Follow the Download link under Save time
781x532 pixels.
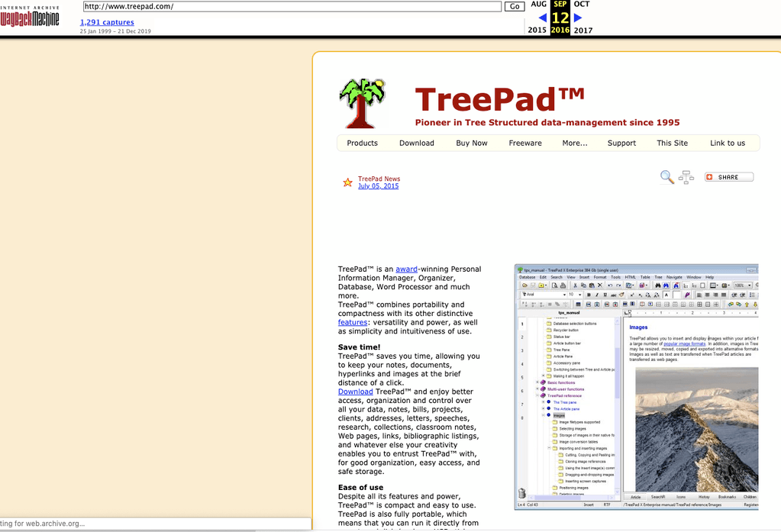point(355,392)
